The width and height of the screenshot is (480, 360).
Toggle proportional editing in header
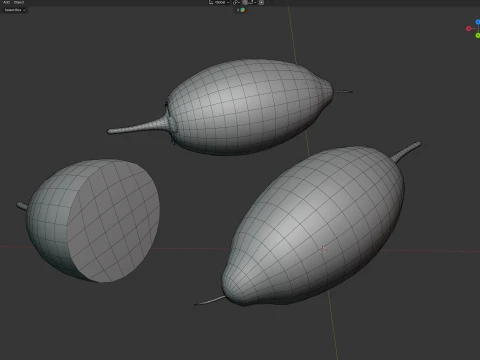261,2
